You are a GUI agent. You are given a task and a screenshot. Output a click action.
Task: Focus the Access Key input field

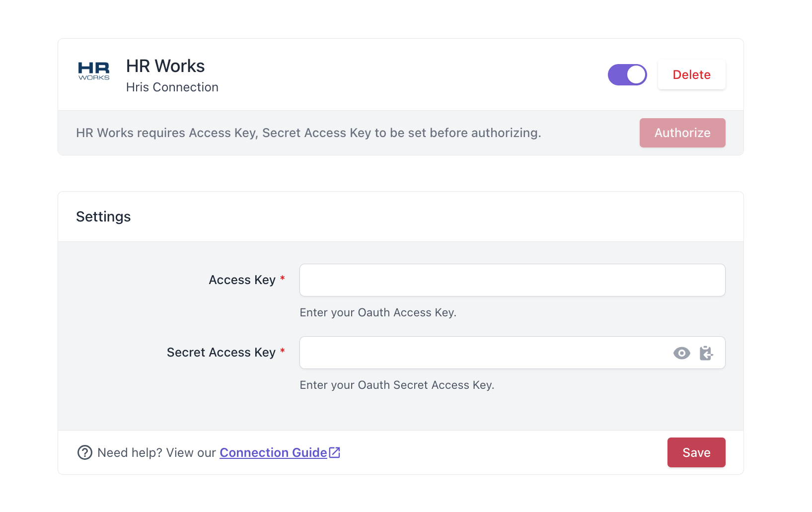click(512, 280)
